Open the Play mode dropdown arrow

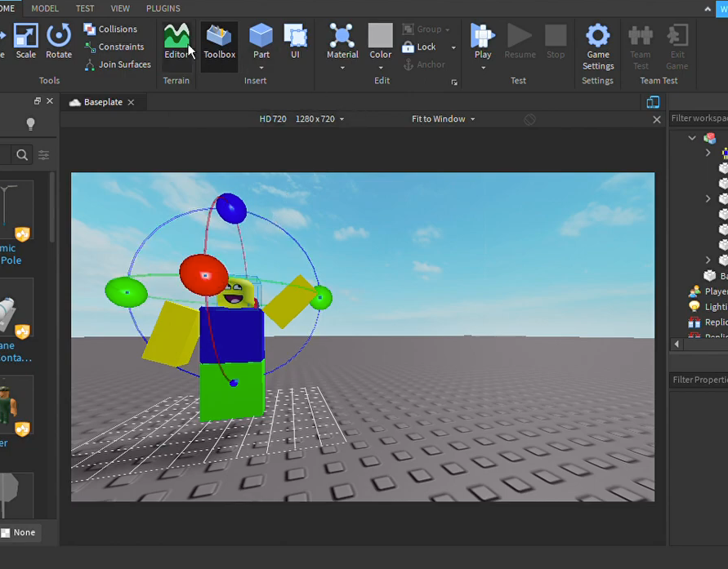pos(484,68)
